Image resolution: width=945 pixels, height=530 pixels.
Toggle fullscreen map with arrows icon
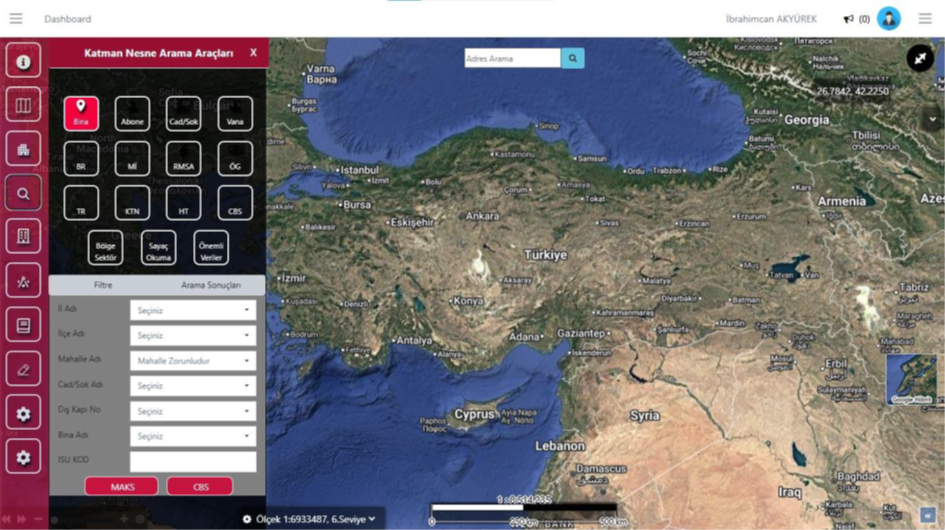pyautogui.click(x=919, y=58)
